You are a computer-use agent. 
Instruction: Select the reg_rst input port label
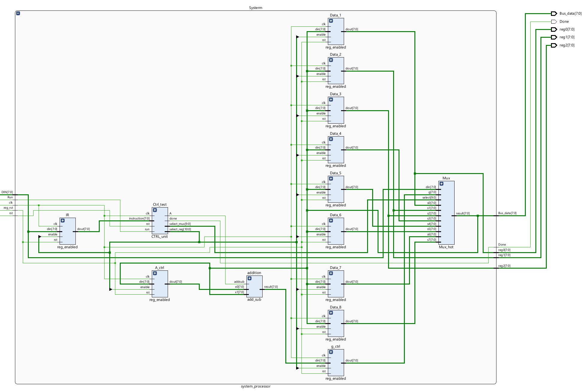tap(8, 208)
